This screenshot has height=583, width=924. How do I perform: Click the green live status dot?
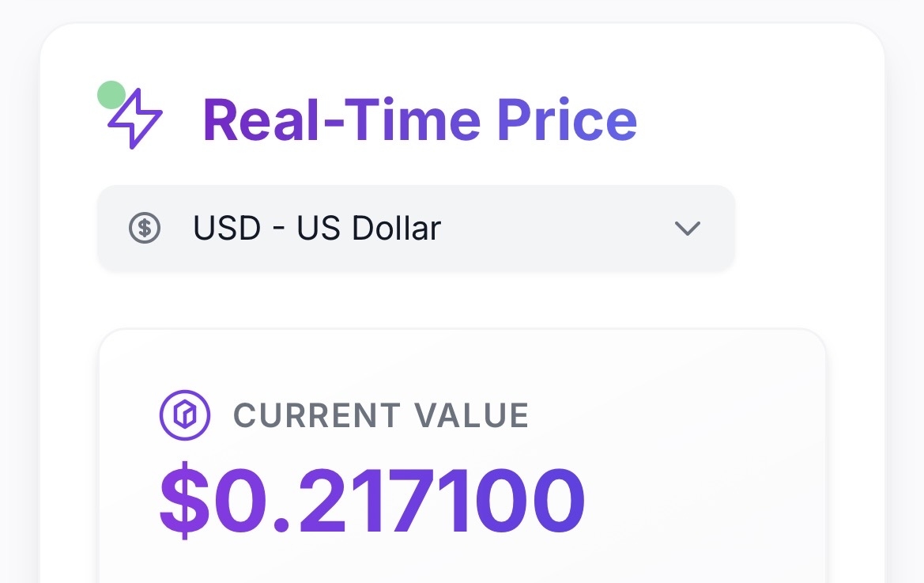(111, 95)
